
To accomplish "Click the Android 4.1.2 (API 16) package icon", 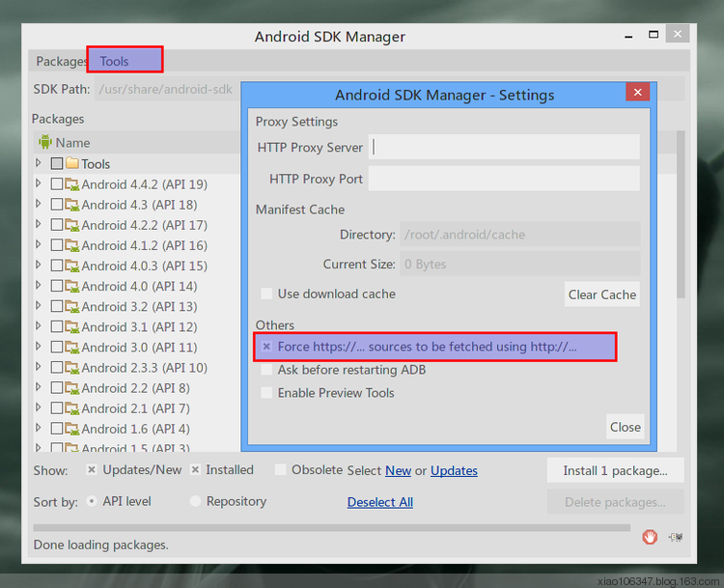I will [x=71, y=245].
